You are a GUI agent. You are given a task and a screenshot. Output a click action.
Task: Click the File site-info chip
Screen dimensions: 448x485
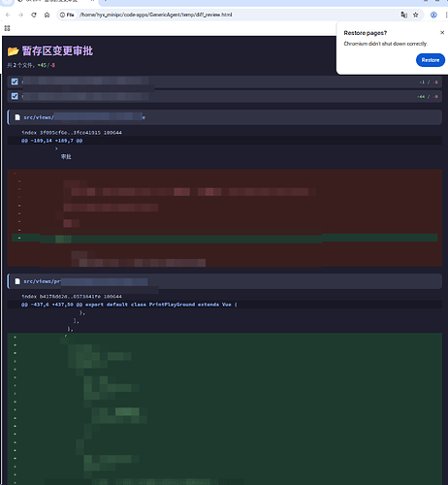(67, 15)
